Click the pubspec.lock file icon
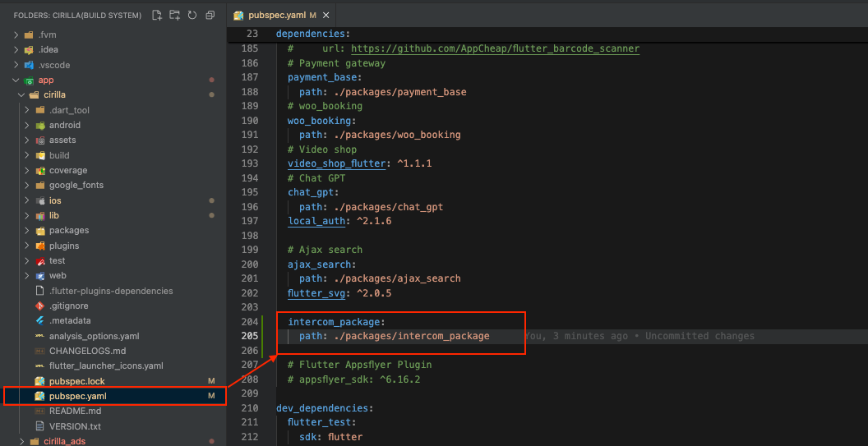This screenshot has width=868, height=446. click(39, 381)
